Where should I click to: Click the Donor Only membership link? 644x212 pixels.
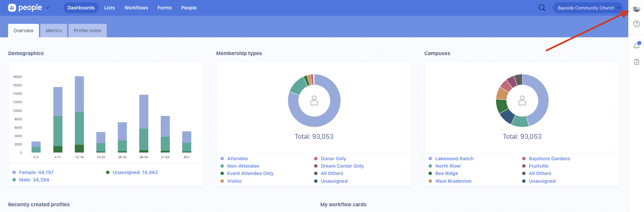tap(333, 159)
